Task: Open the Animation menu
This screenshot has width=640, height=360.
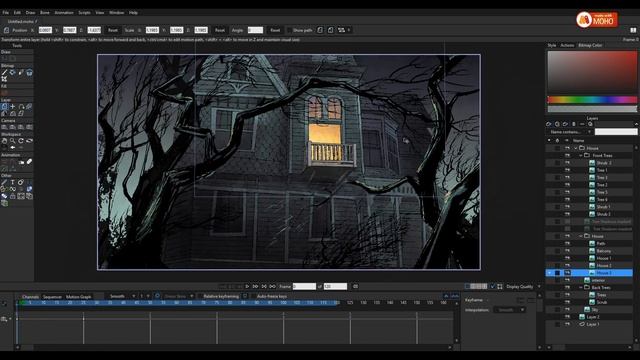Action: coord(64,13)
